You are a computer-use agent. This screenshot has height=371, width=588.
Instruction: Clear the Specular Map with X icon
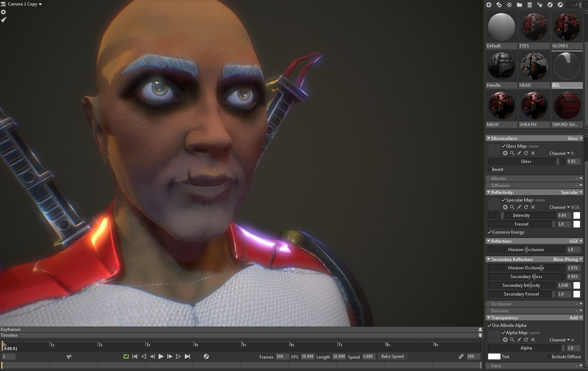[533, 207]
